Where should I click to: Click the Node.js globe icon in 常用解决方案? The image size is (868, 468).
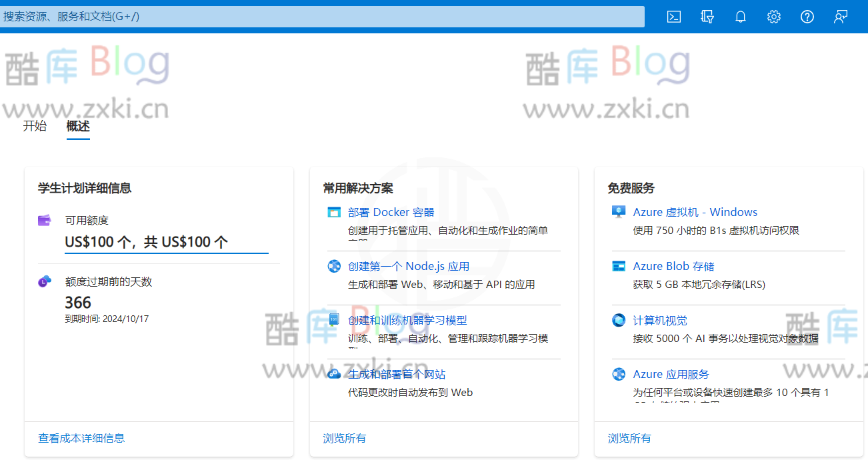[x=333, y=266]
